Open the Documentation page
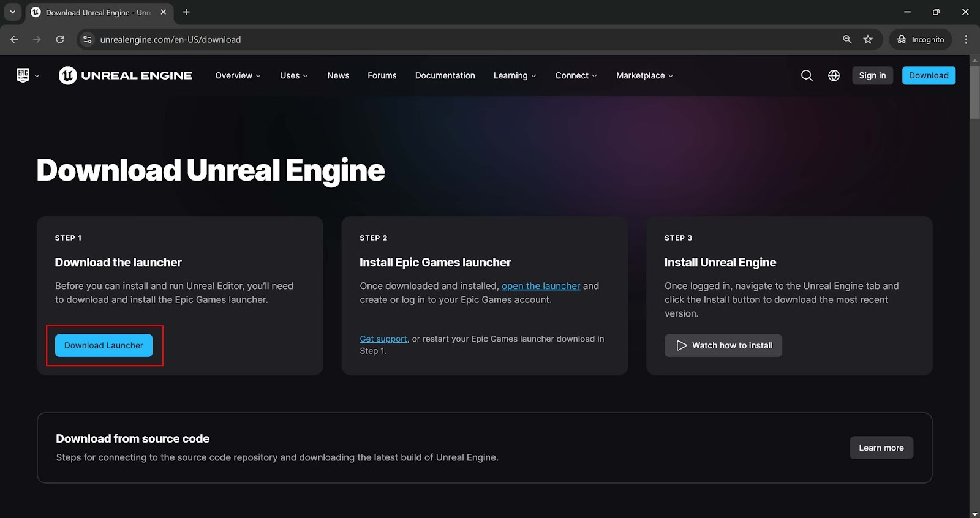 [x=445, y=75]
